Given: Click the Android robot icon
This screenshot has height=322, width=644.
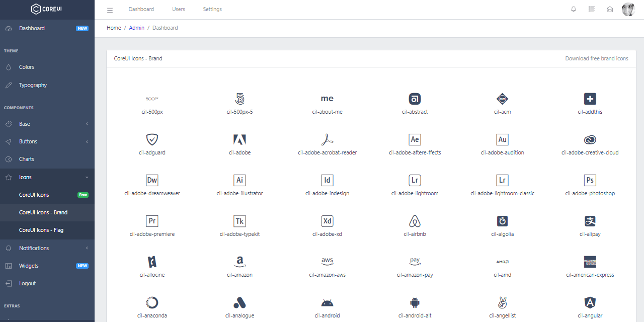Looking at the screenshot, I should point(327,302).
